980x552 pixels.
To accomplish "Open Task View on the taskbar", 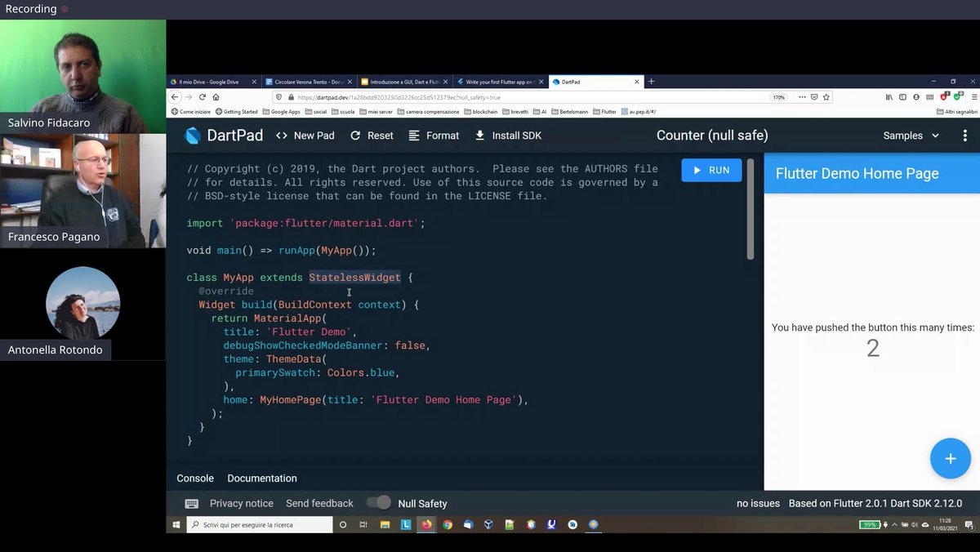I will [363, 524].
